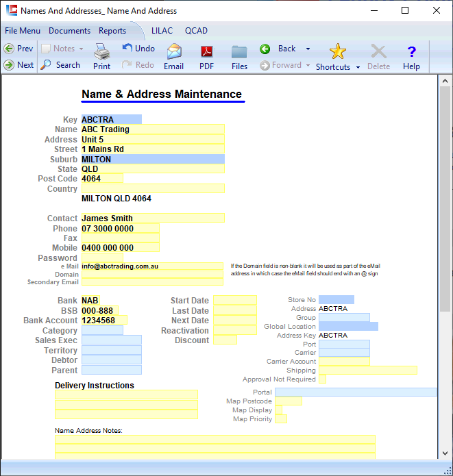Click the scrollbar down arrow
453x476 pixels.
point(445,453)
